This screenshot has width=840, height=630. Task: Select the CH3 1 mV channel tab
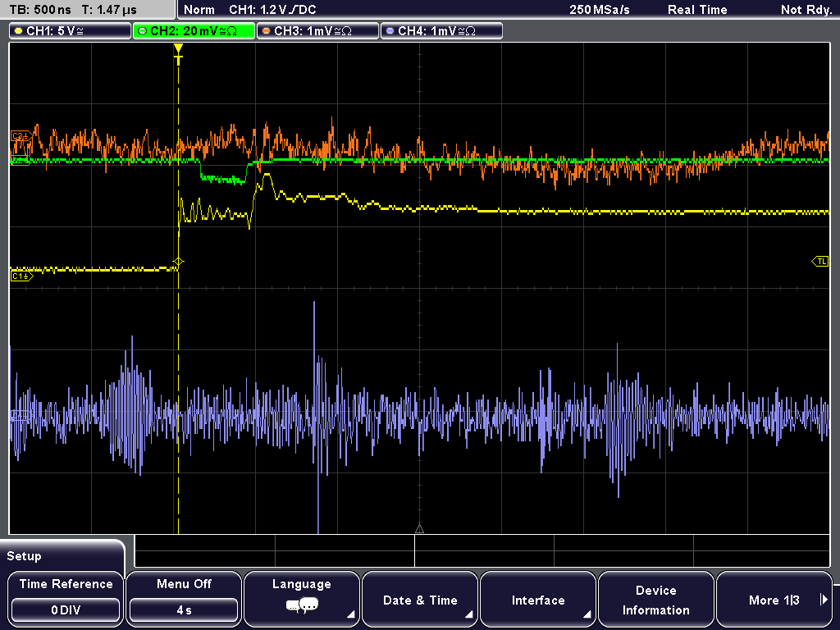tap(317, 31)
